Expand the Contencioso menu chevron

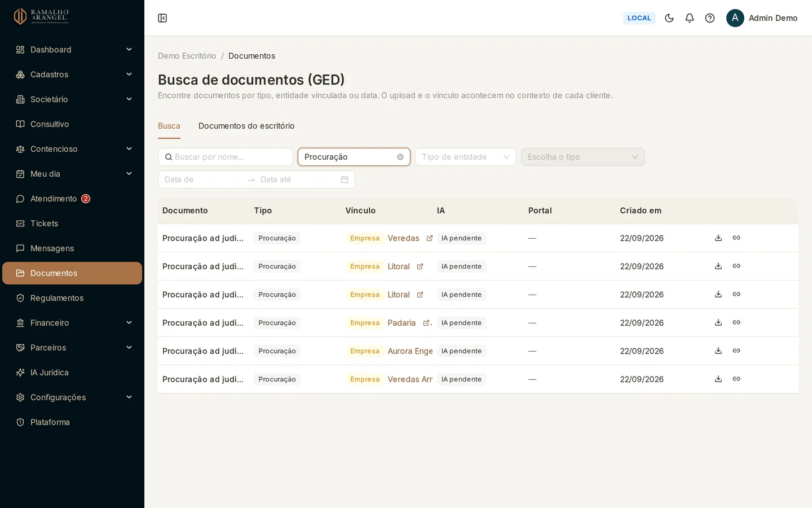(129, 149)
